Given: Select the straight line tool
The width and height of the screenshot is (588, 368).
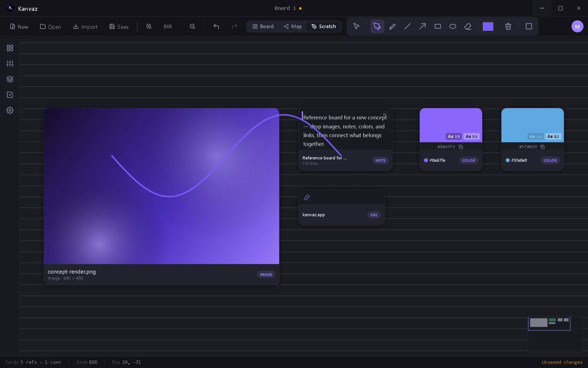Looking at the screenshot, I should click(407, 26).
